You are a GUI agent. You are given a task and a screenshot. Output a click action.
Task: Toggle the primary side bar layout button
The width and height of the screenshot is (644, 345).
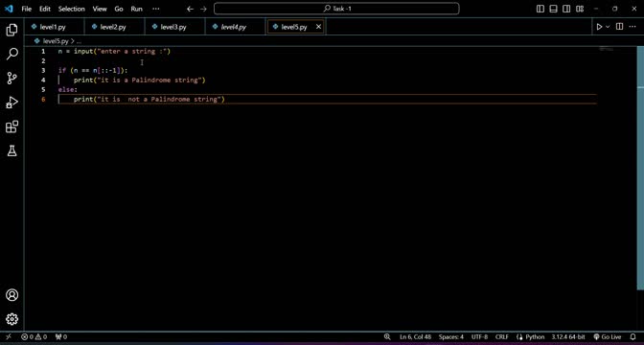click(540, 9)
